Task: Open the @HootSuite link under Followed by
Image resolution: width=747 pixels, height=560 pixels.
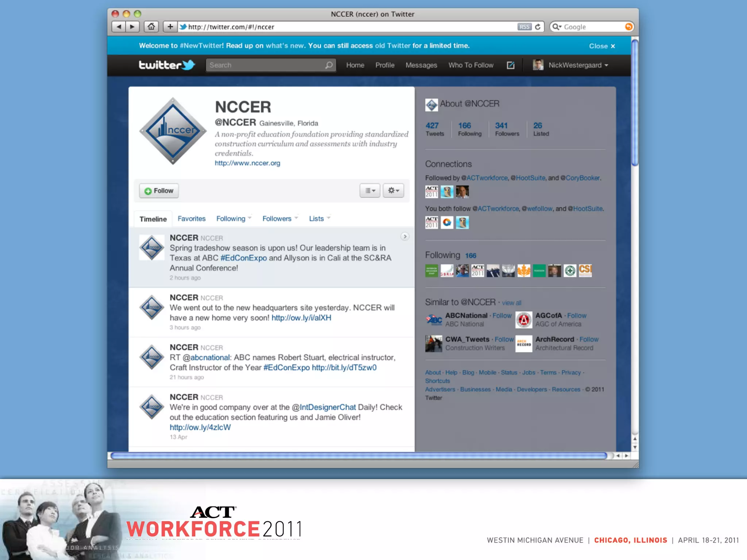Action: (528, 178)
